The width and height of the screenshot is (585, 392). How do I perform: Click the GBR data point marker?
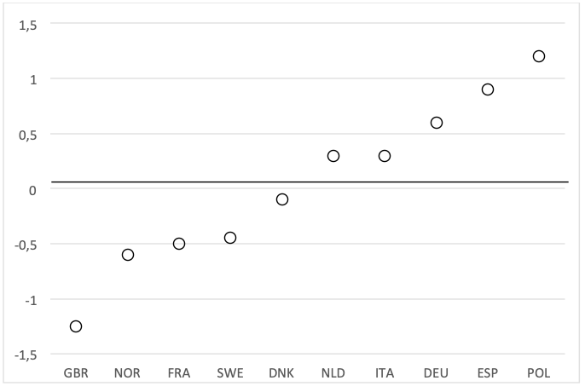click(x=76, y=326)
